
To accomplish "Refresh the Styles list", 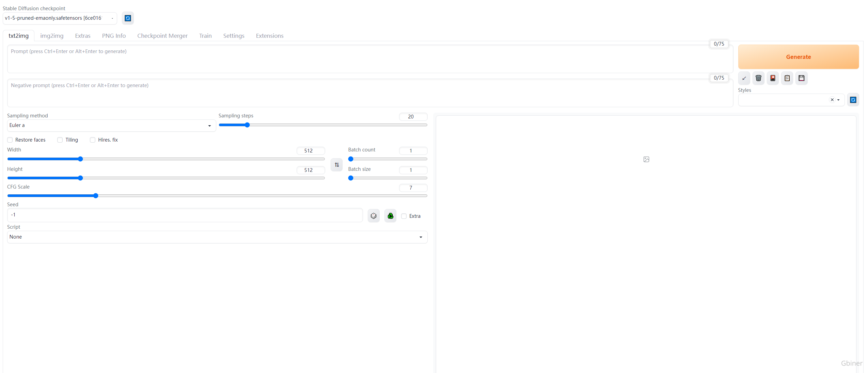I will click(x=853, y=100).
